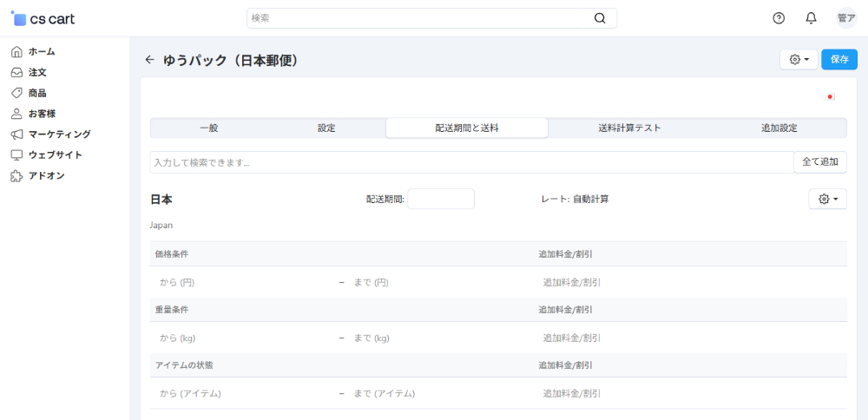This screenshot has height=420, width=868.
Task: Click the 全て追加 button
Action: 819,162
